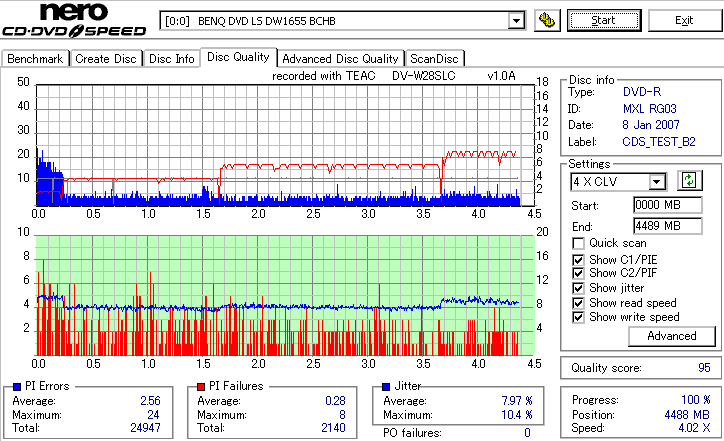Click the PO failures value 0
The height and width of the screenshot is (441, 724).
527,433
